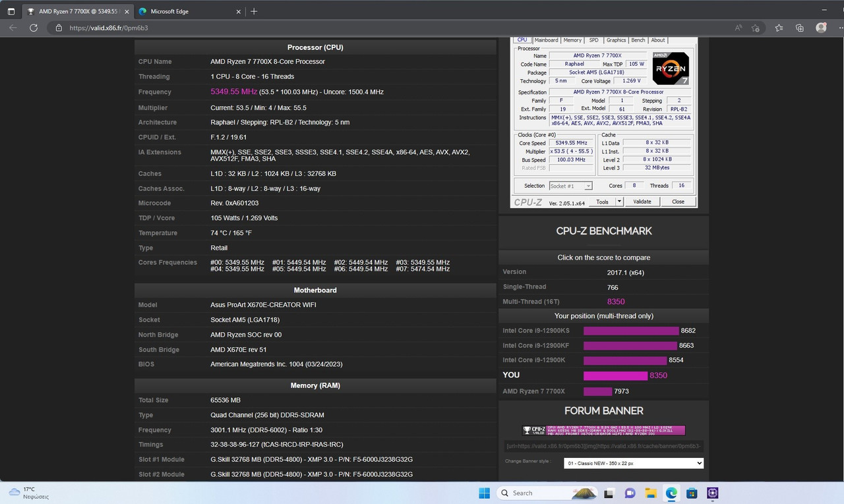Go back with the browser back arrow
Screen dimensions: 844x504
click(13, 28)
